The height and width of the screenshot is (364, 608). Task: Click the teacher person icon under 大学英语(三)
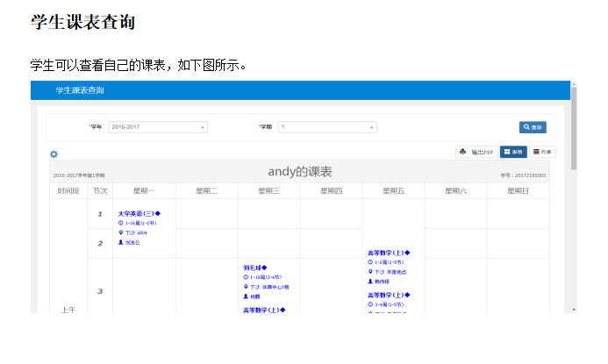pos(121,242)
